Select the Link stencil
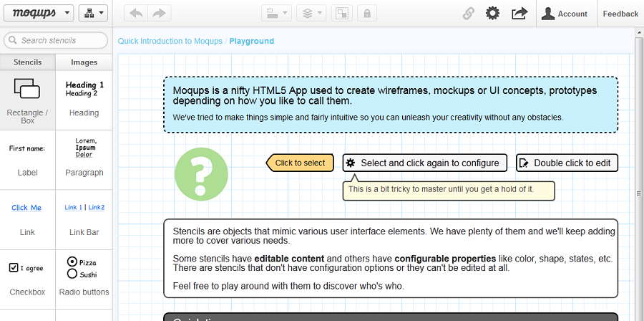Image resolution: width=644 pixels, height=321 pixels. click(27, 219)
